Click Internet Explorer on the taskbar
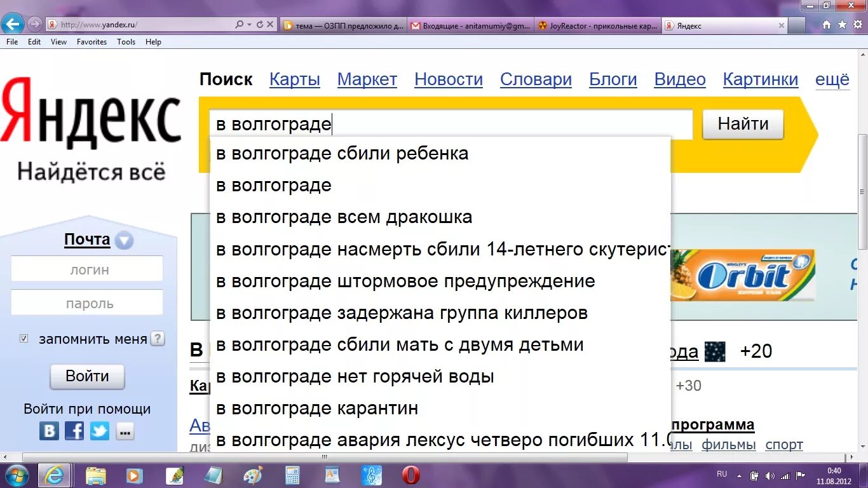This screenshot has width=868, height=488. (x=54, y=475)
